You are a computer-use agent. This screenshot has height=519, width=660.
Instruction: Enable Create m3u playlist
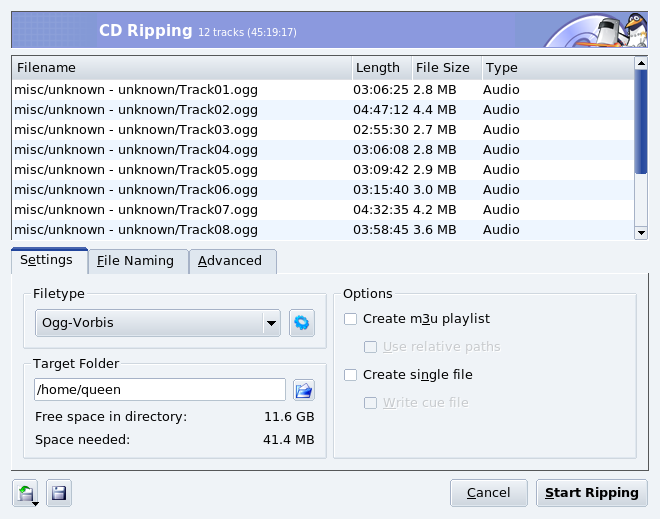(350, 319)
